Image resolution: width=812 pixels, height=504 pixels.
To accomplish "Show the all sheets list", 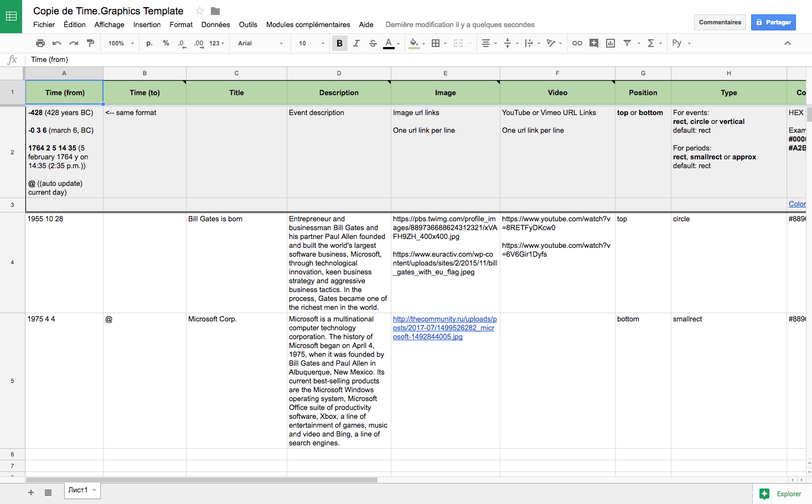I will (48, 492).
